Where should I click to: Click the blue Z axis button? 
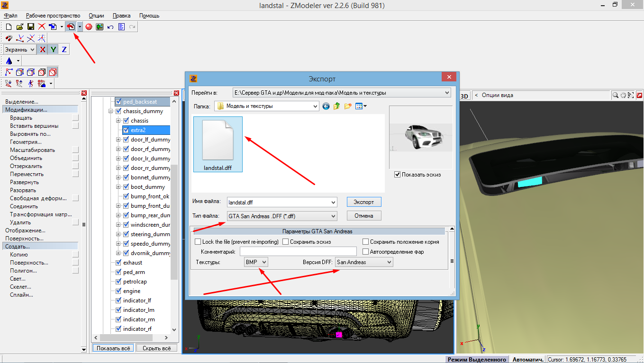pyautogui.click(x=64, y=49)
